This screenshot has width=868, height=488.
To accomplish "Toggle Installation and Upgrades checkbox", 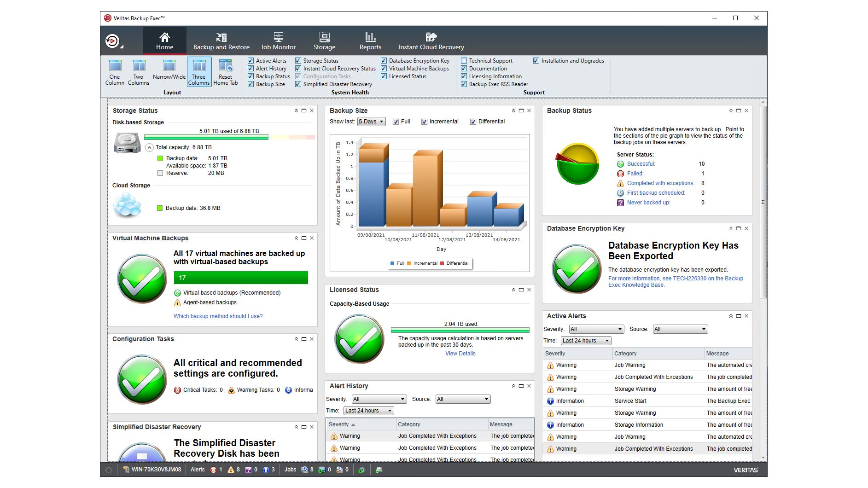I will point(536,61).
